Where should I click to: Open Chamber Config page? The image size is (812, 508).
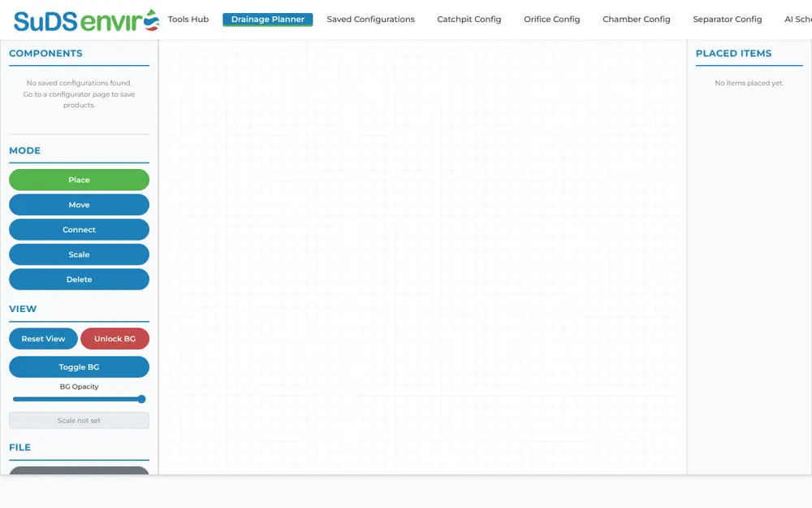click(637, 20)
